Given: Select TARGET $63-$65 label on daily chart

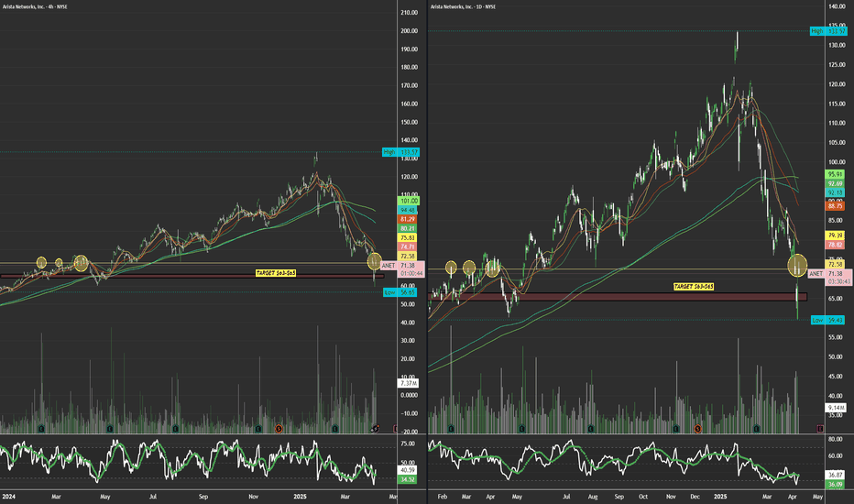Looking at the screenshot, I should [x=694, y=286].
